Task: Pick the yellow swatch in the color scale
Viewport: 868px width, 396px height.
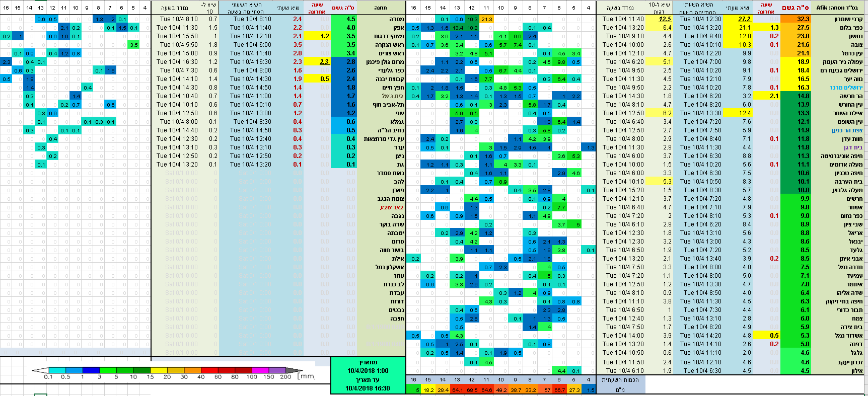Action: click(159, 370)
